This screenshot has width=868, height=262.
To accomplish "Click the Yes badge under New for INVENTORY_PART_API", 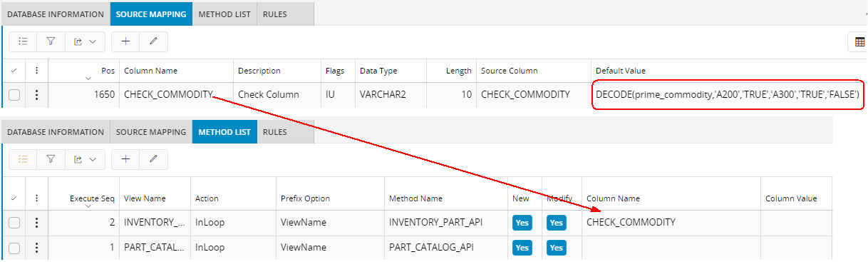I will [x=522, y=223].
